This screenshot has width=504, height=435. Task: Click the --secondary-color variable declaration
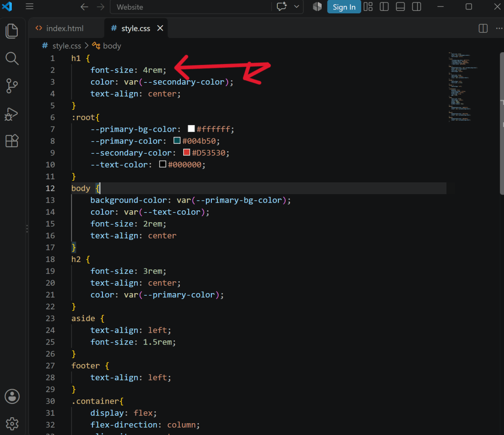[x=160, y=153]
